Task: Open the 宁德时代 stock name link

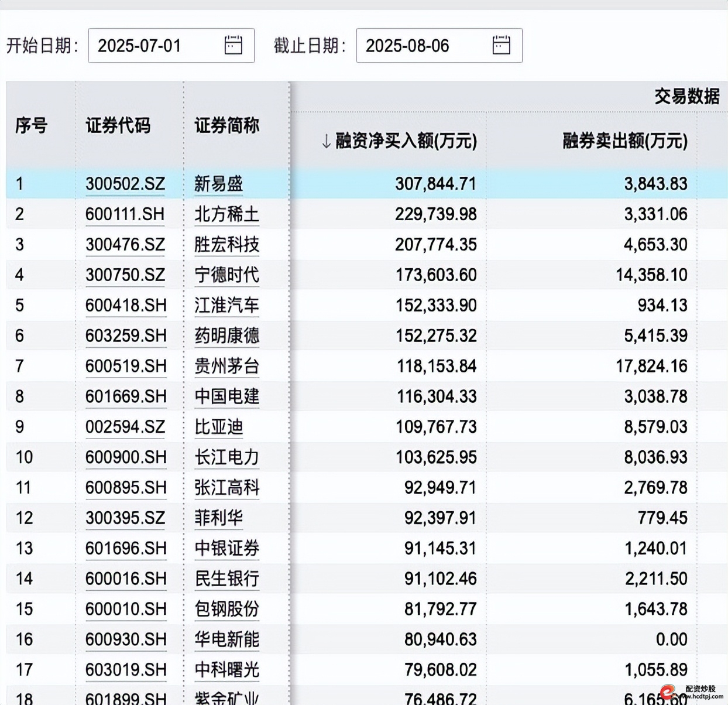Action: pos(226,275)
